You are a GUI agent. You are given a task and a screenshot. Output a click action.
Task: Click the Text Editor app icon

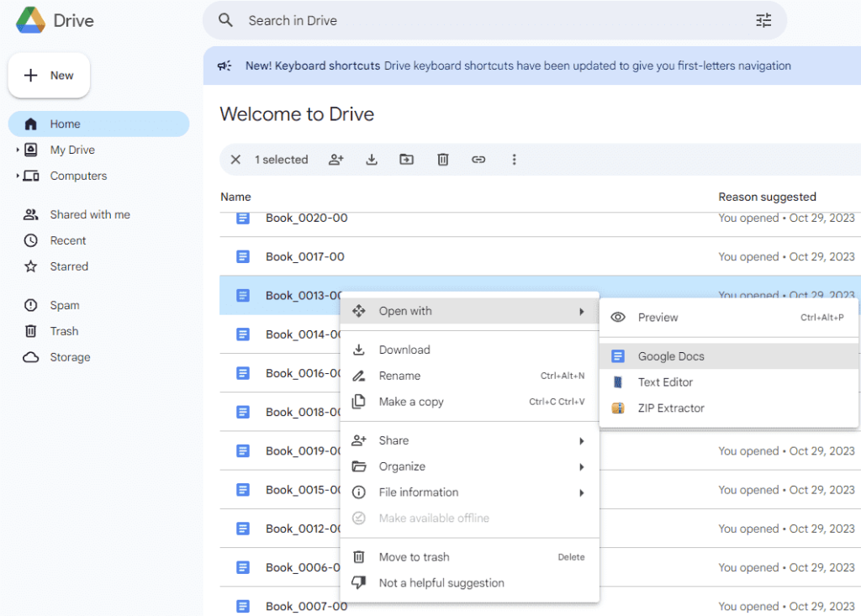tap(618, 382)
